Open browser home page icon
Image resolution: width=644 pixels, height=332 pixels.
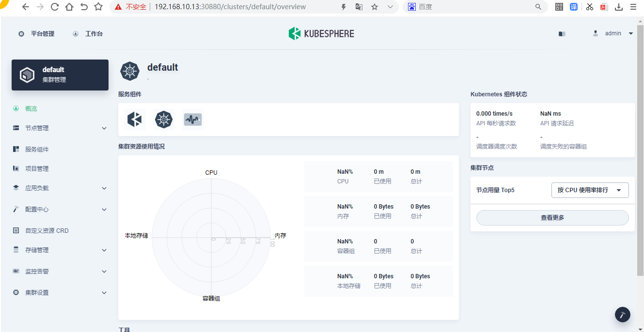(69, 7)
